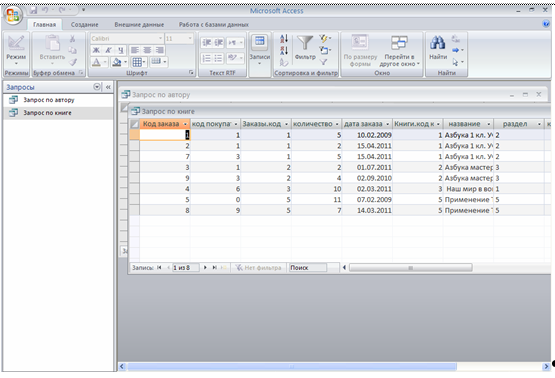Open the Шрифт group dialog launcher

191,73
